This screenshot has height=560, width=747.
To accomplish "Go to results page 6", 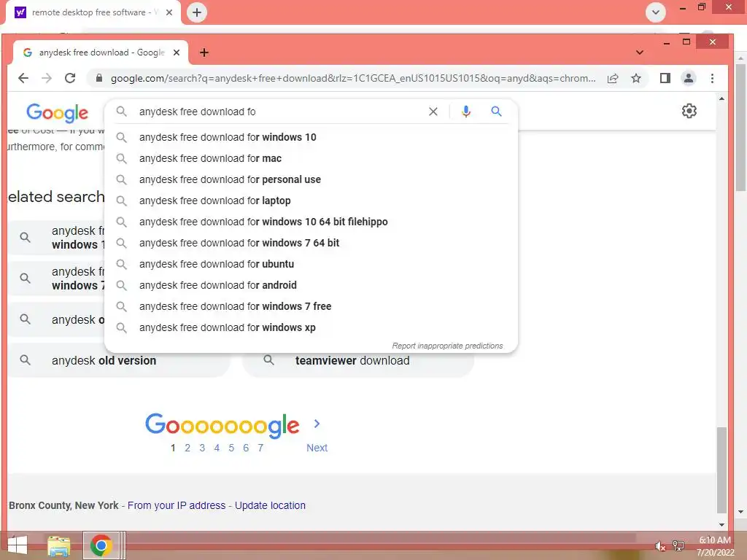I will coord(246,448).
